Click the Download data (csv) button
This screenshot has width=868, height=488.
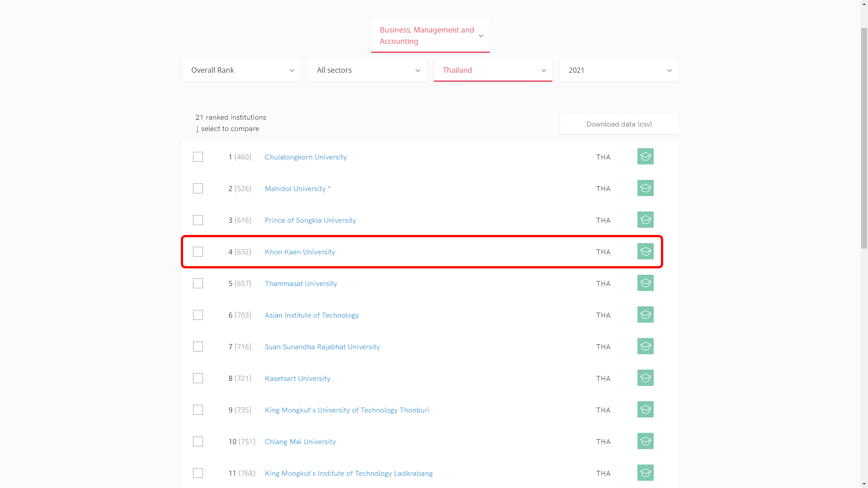[x=619, y=124]
